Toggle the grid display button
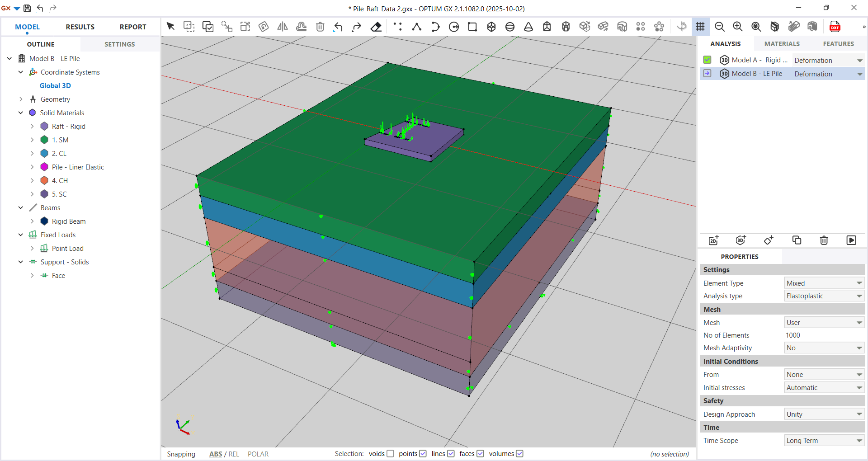Viewport: 868px width, 461px height. (x=700, y=27)
